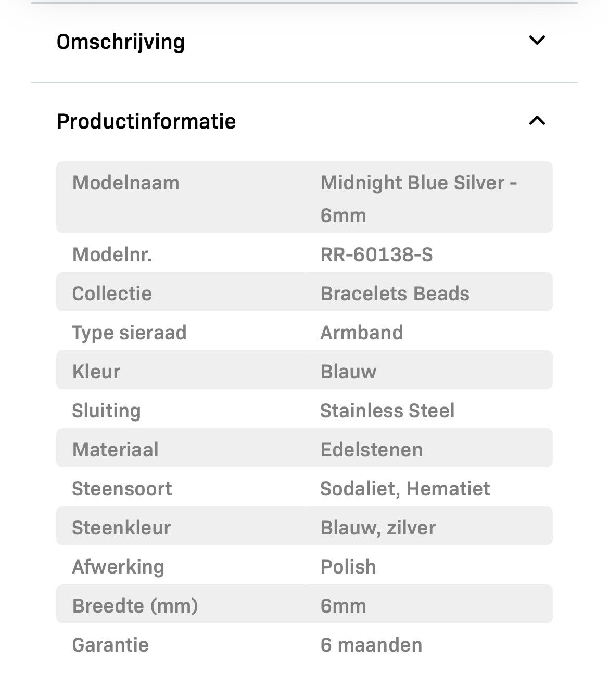609x700 pixels.
Task: Select the Polish finish value
Action: click(348, 567)
